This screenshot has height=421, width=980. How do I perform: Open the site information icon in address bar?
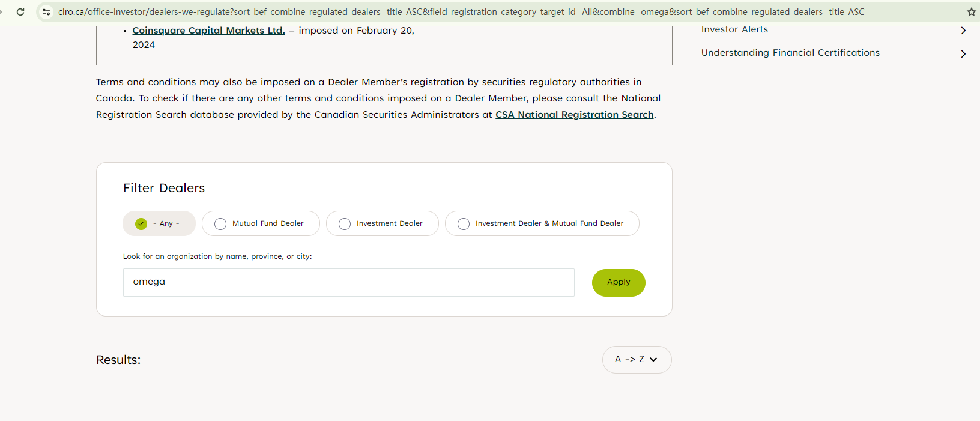(x=46, y=12)
